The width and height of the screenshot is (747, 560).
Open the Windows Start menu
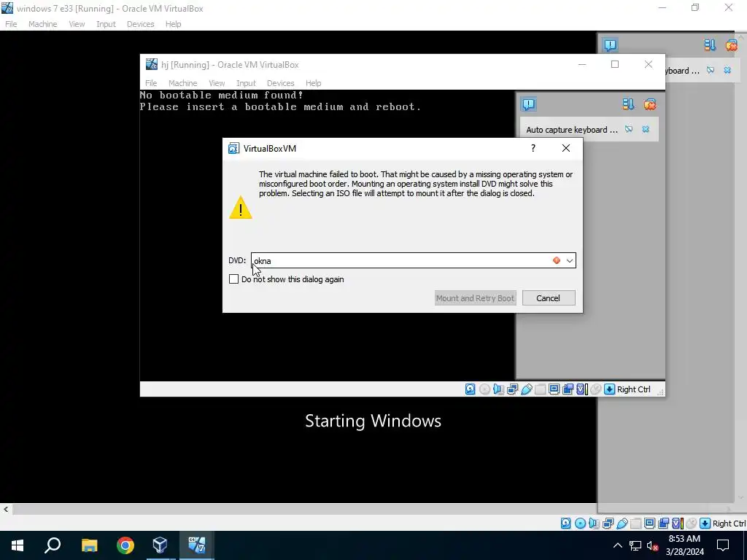click(18, 545)
